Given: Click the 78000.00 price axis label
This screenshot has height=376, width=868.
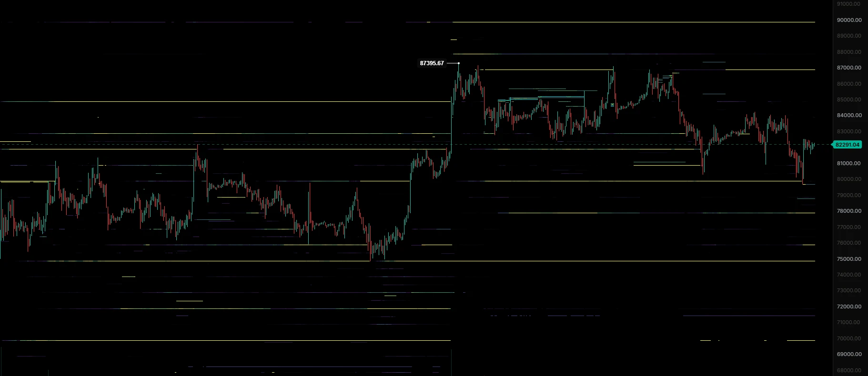Looking at the screenshot, I should coord(849,211).
